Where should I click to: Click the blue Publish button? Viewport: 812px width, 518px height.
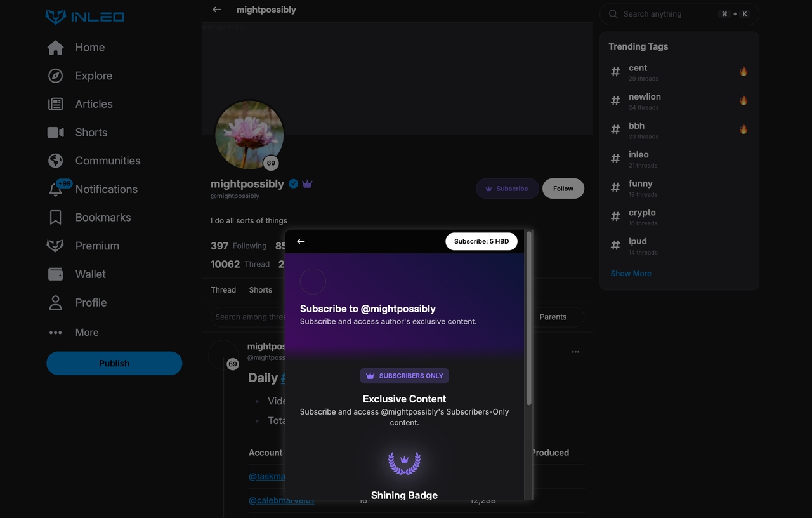pyautogui.click(x=114, y=363)
